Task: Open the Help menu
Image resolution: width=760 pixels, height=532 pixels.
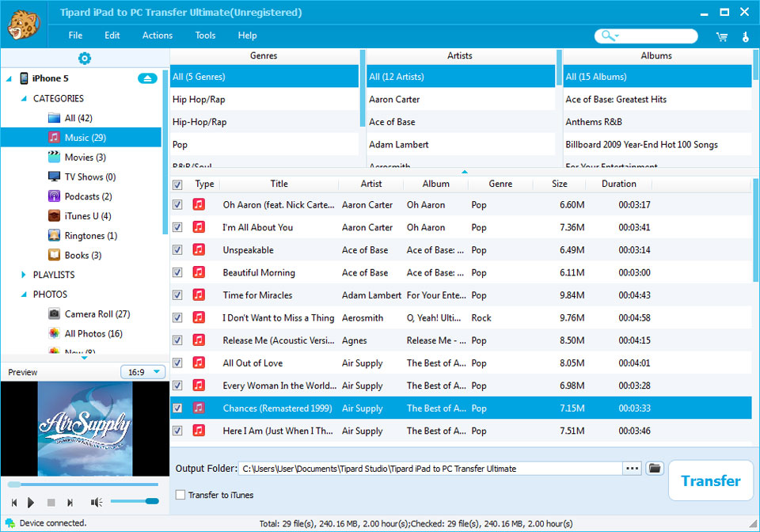Action: (x=247, y=36)
